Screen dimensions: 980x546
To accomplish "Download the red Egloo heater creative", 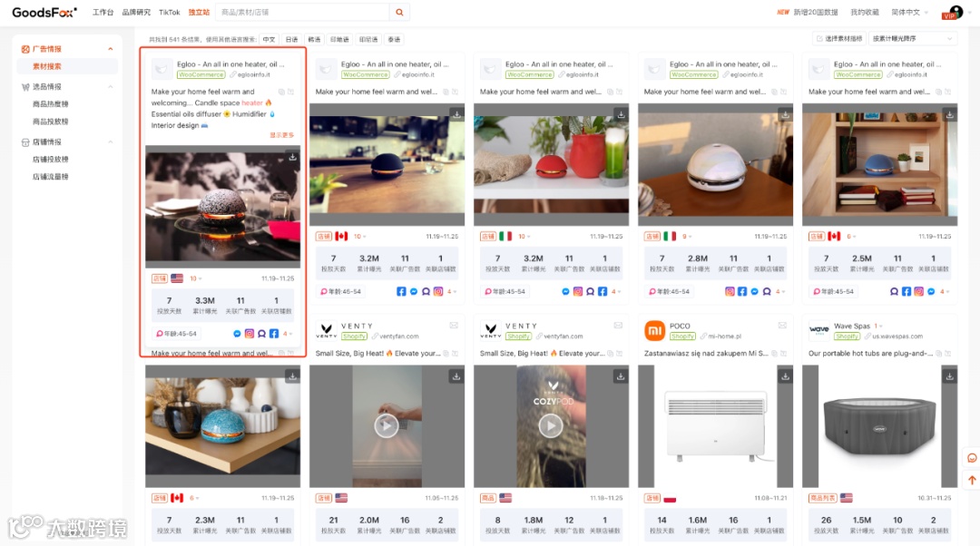I will coord(621,115).
